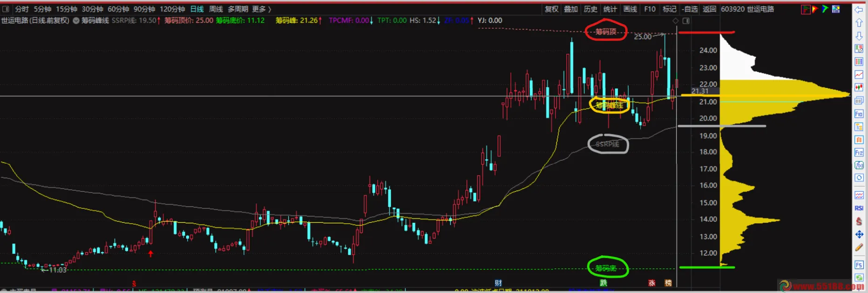The height and width of the screenshot is (293, 868).
Task: Click the -自选 watchlist button
Action: (690, 9)
